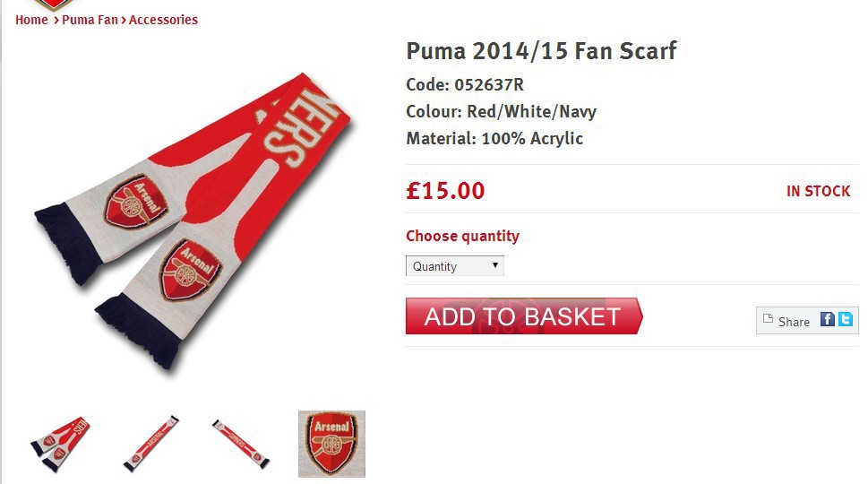Click the Share text label
Screen dimensions: 868x484
click(794, 322)
